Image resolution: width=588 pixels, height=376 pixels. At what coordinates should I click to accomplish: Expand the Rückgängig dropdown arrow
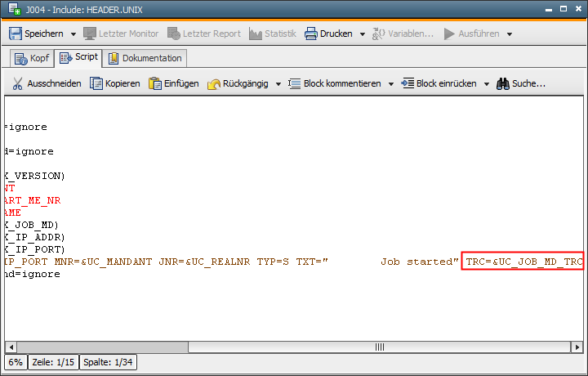278,84
